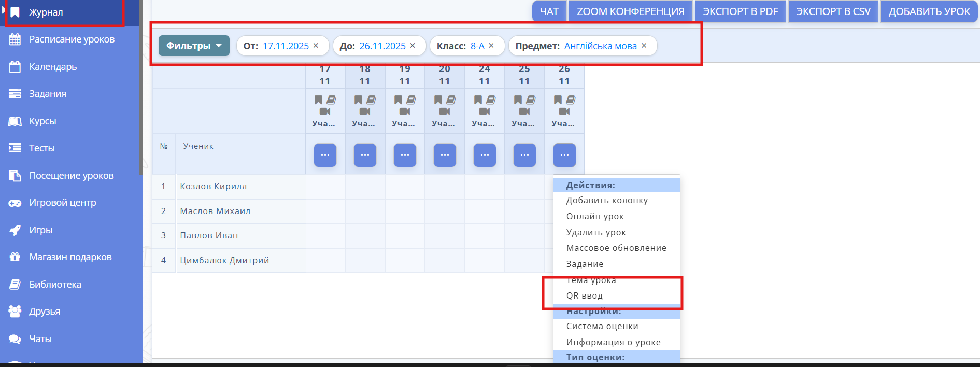Click the gift icon for Магазин подарков
Image resolution: width=980 pixels, height=367 pixels.
click(15, 257)
